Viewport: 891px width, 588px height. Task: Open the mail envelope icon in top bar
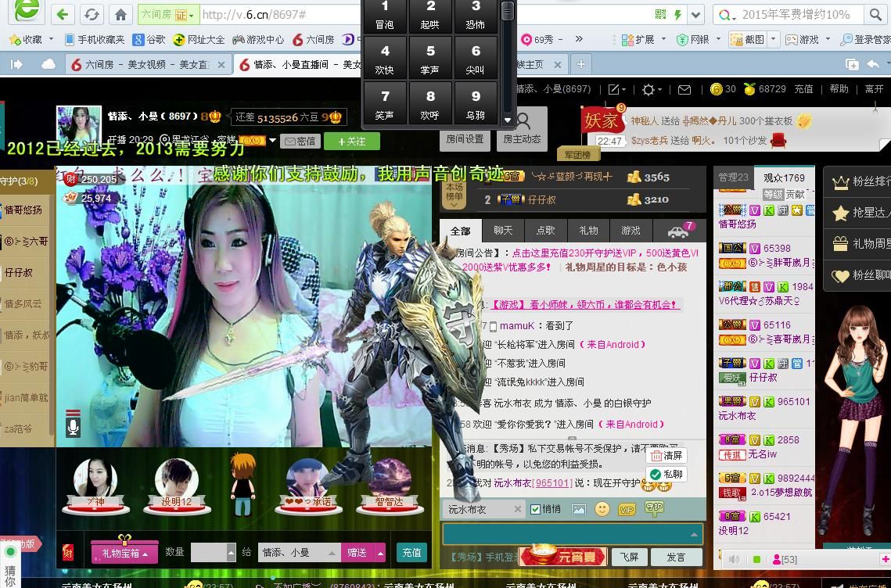pos(684,90)
